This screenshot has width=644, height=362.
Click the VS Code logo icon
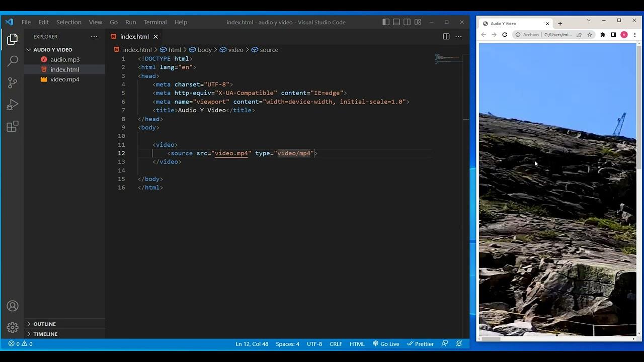[9, 22]
